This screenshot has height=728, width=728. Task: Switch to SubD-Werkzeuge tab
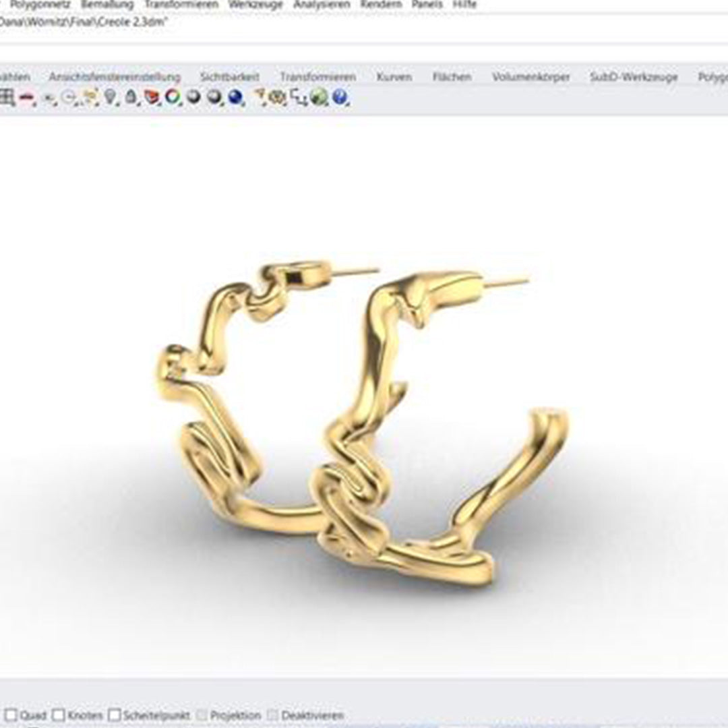pos(633,77)
